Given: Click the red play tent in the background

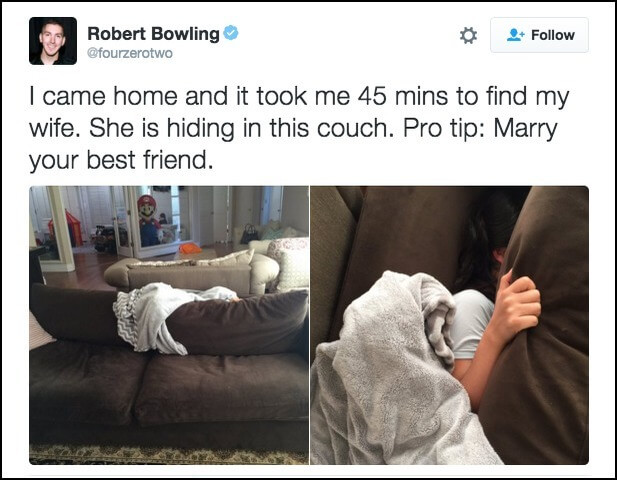Looking at the screenshot, I should (68, 229).
